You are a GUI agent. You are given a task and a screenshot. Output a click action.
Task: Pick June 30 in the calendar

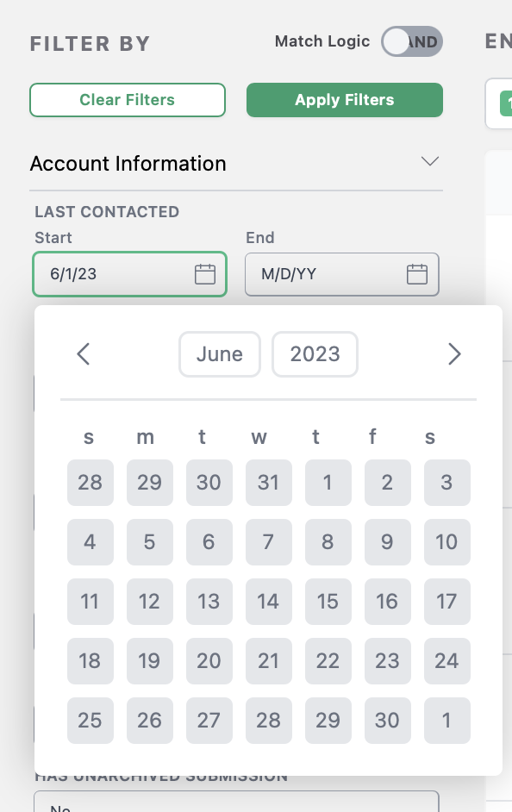(x=387, y=721)
